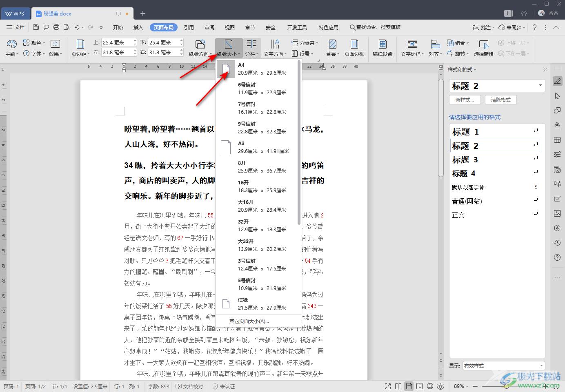Apply the 标题 3 style in list
Viewport: 565px width, 392px height.
point(495,160)
